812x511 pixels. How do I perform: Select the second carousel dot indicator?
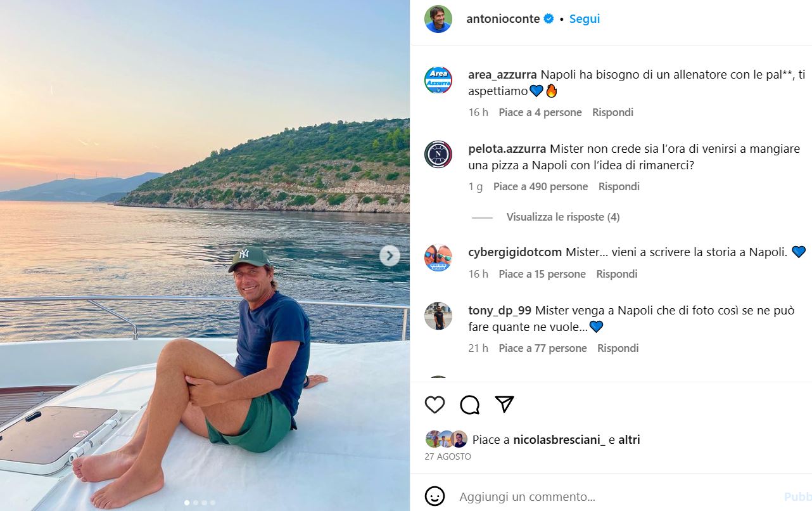[x=195, y=503]
